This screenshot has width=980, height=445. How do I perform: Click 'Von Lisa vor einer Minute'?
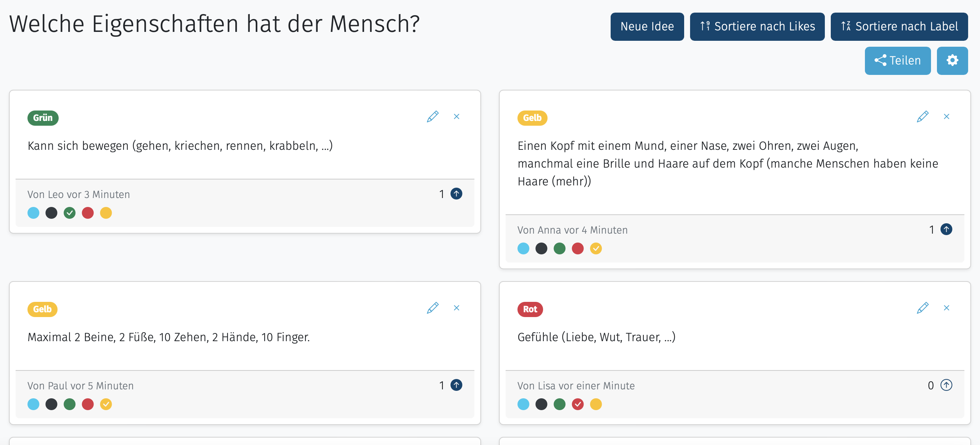[576, 386]
